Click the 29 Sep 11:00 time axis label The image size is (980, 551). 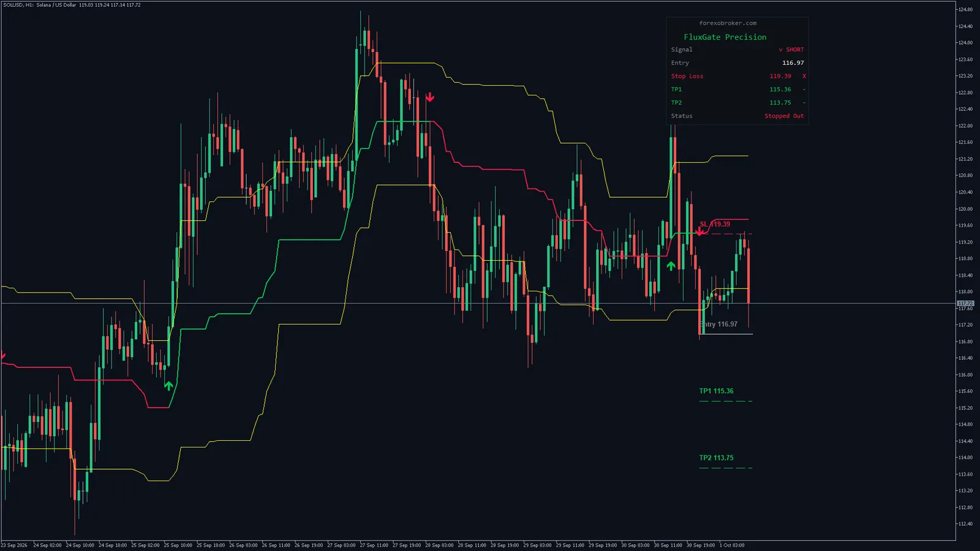(x=570, y=545)
